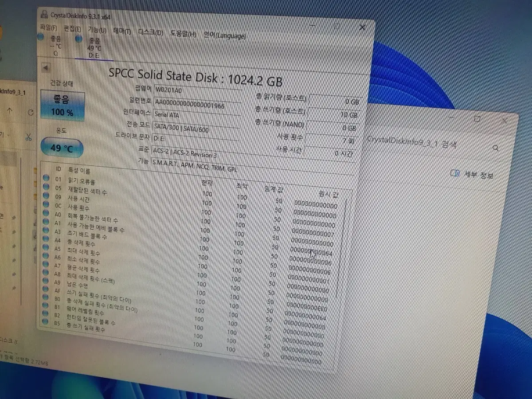Open the 도움말(H) menu
This screenshot has height=399, width=532.
point(183,34)
